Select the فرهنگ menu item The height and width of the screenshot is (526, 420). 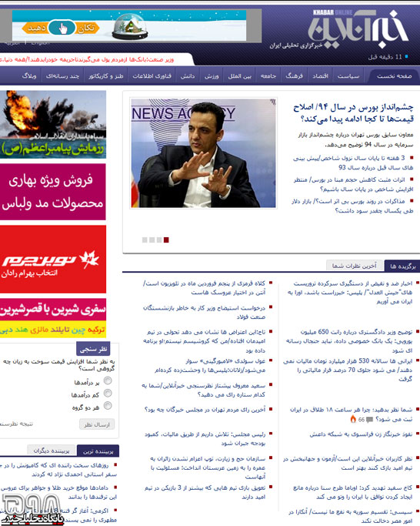[294, 76]
